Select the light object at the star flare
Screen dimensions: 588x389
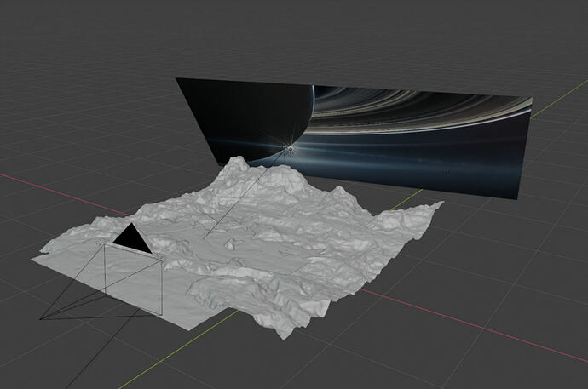[x=290, y=149]
